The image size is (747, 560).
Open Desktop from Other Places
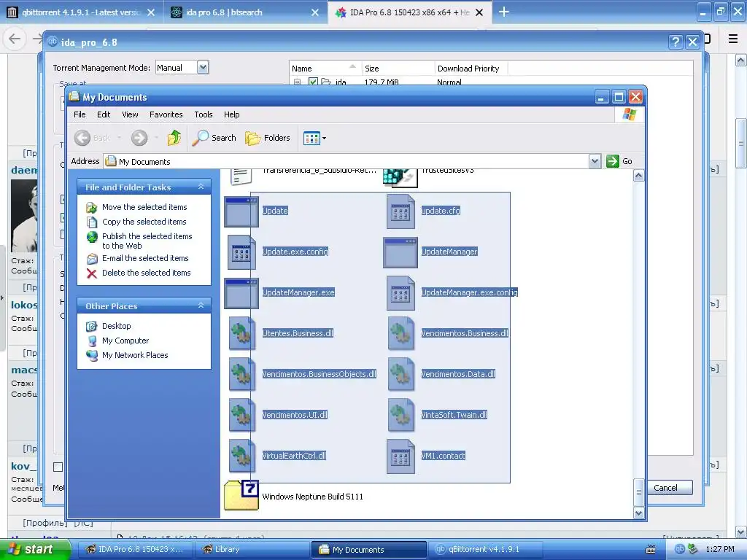click(x=116, y=326)
